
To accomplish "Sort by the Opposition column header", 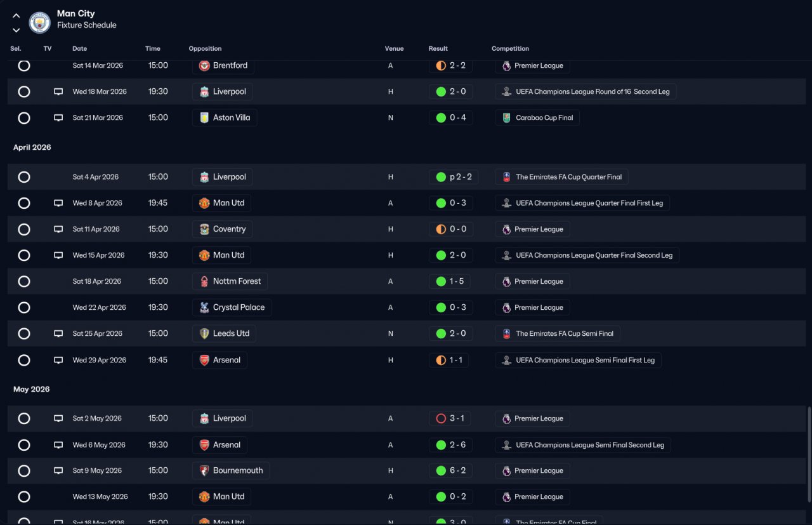I will [206, 48].
